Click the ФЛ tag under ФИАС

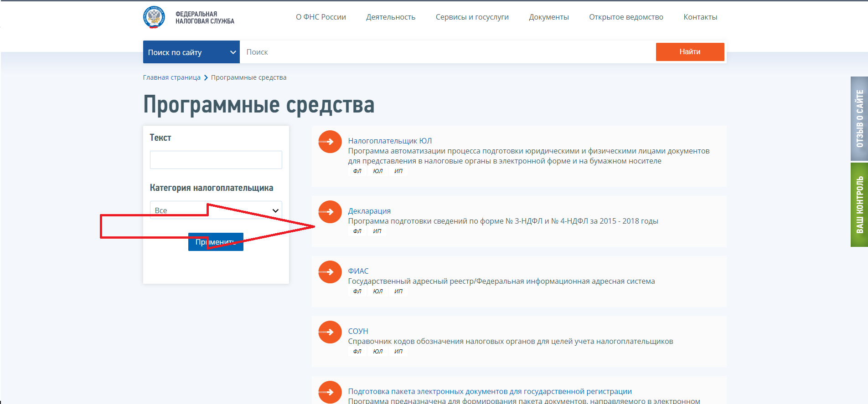click(357, 291)
